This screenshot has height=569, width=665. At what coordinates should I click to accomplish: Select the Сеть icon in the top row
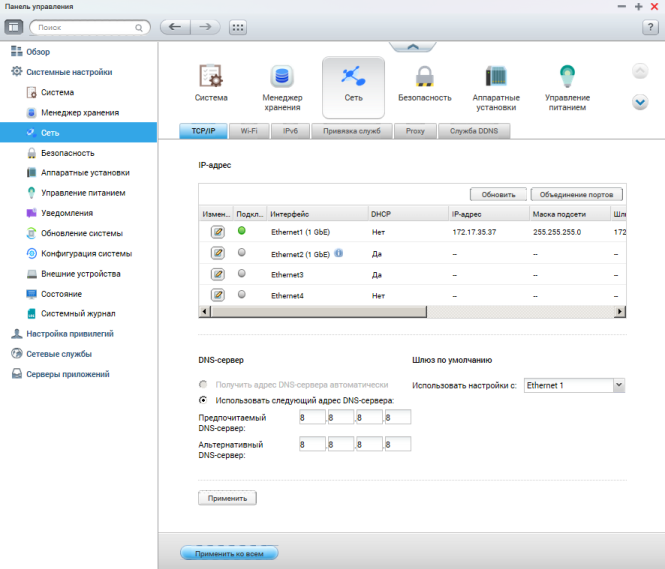tap(353, 87)
